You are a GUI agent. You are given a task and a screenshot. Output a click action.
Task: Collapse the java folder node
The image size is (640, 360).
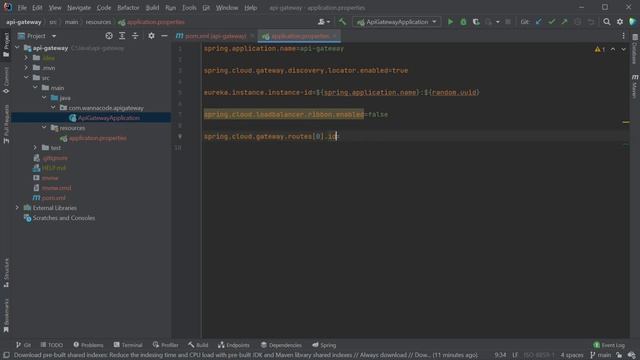44,98
